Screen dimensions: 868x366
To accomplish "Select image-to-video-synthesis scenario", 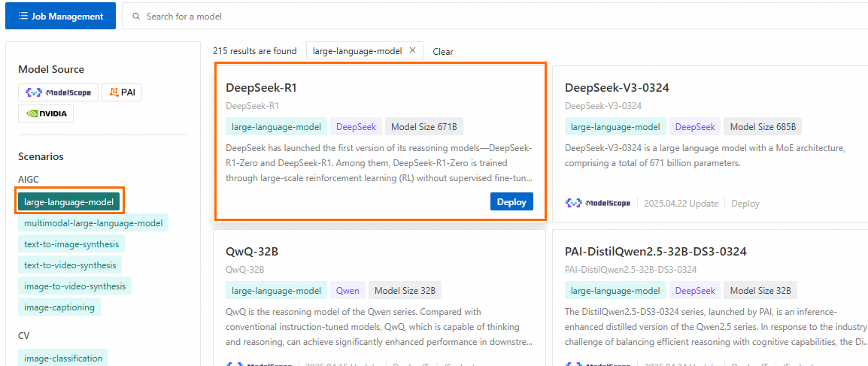I will click(74, 286).
